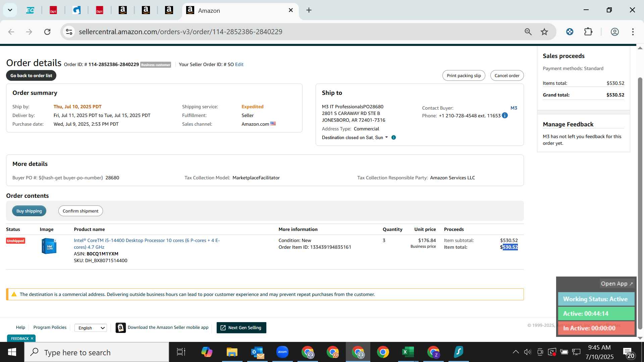Screen dimensions: 644x362
Task: Edit the Seller Order ID
Action: [x=239, y=65]
